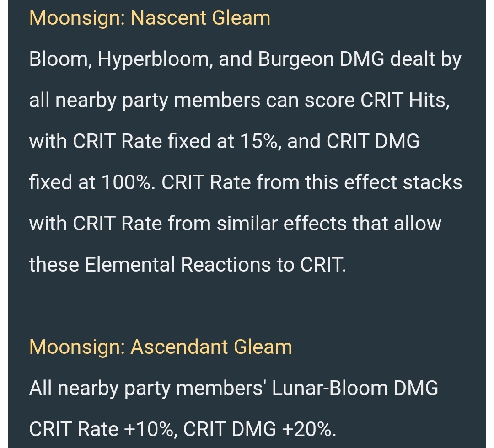The width and height of the screenshot is (494, 448).
Task: Click the Moonsign: Ascendant Gleam heading
Action: point(161,347)
